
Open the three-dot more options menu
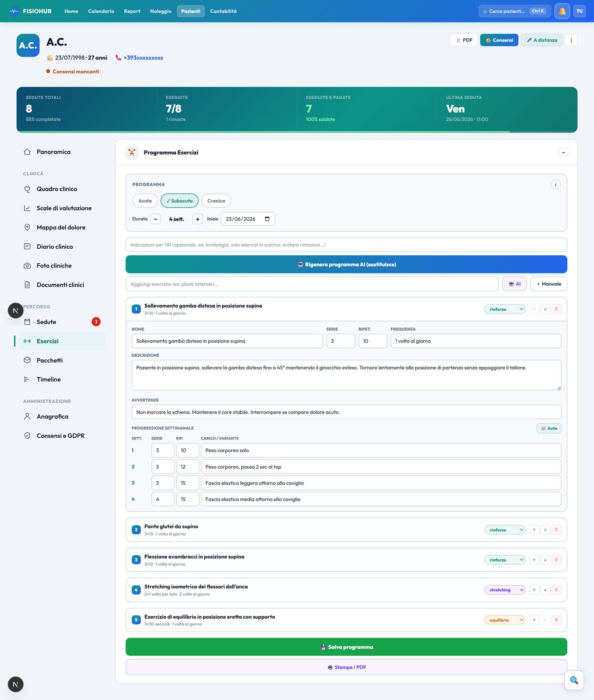[x=571, y=40]
